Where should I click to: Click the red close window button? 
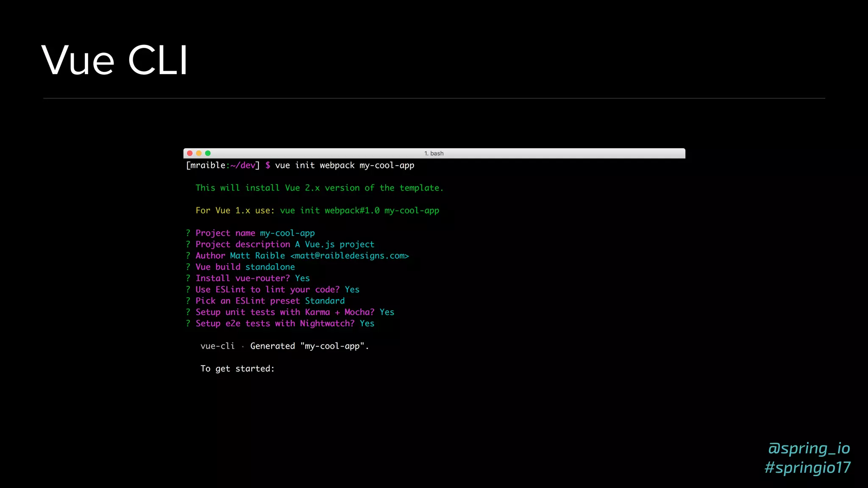(x=190, y=153)
